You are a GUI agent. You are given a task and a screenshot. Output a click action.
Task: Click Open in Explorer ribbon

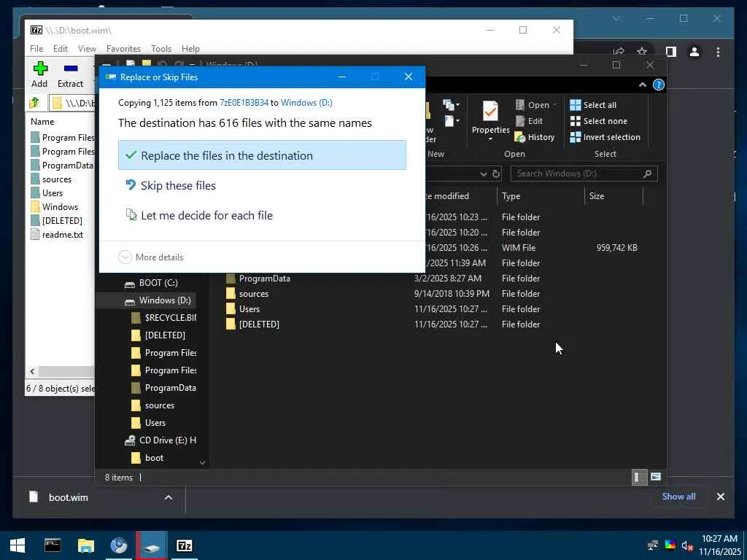click(535, 105)
